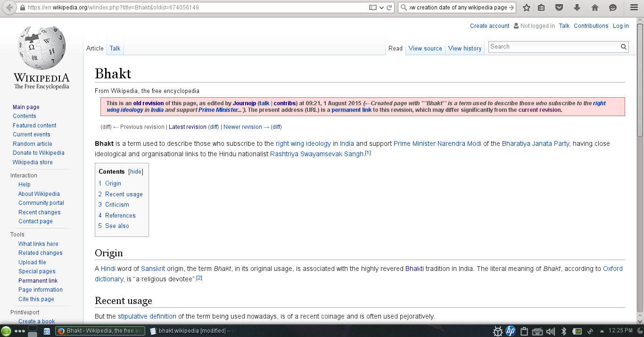Open Narendra Modi article link
Screen dimensions: 644x337
click(x=459, y=143)
